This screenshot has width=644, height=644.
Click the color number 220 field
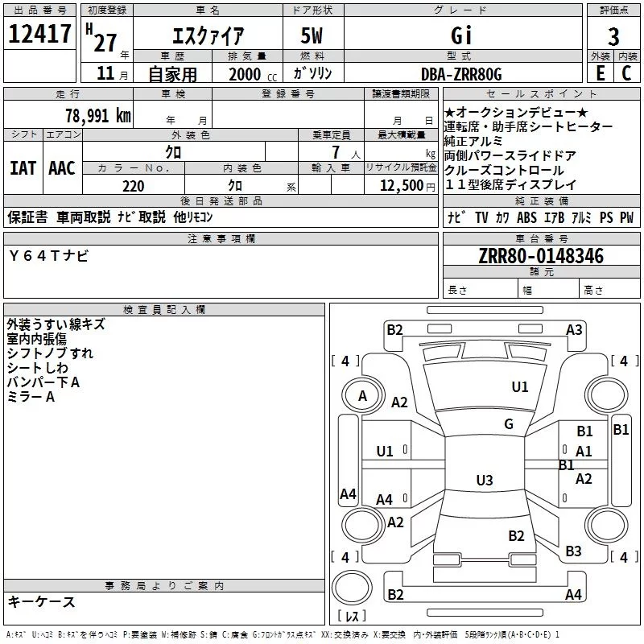(x=133, y=186)
